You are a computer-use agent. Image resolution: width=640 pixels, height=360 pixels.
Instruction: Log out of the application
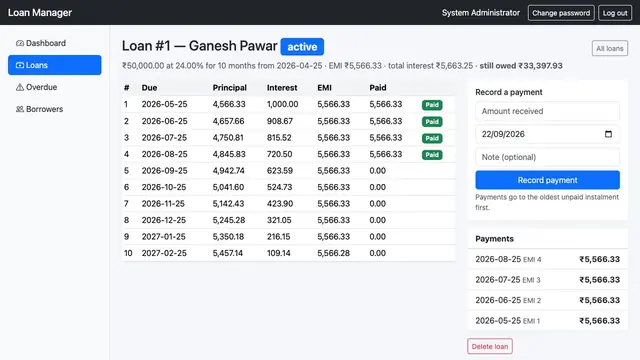coord(615,13)
